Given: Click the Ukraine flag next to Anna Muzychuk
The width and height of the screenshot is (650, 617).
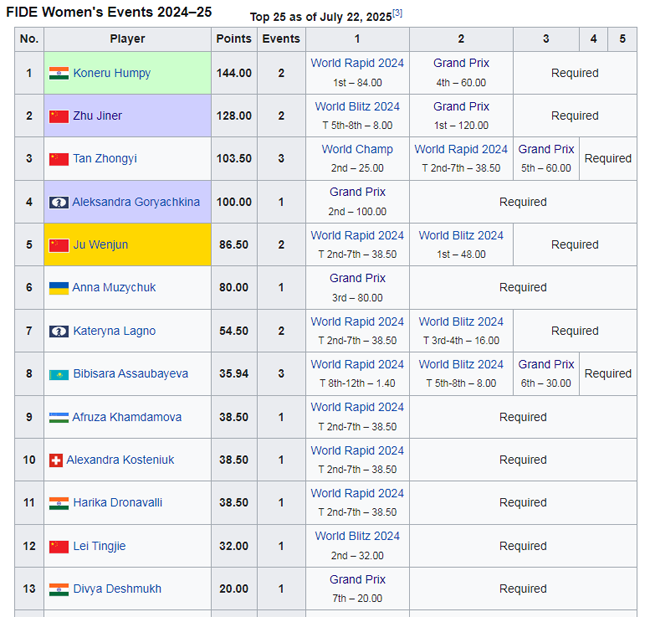Looking at the screenshot, I should [59, 288].
